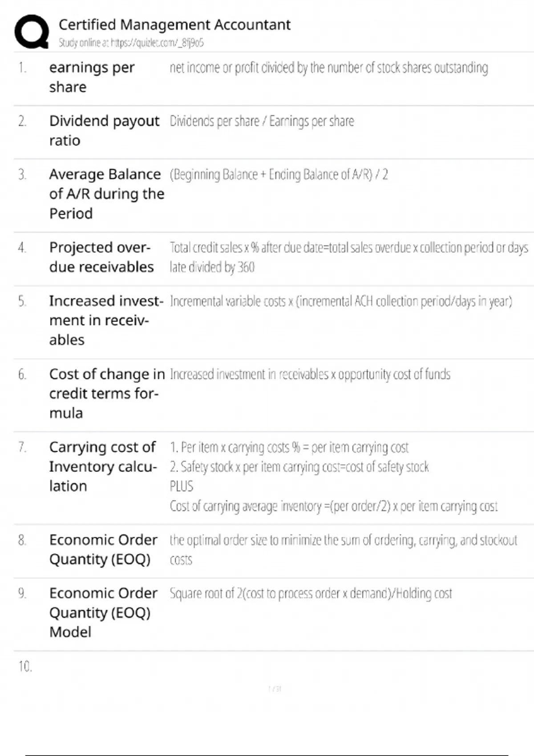The image size is (534, 756).
Task: Select the 'Economic Order Quantity (EOQ) Model' term
Action: (103, 612)
